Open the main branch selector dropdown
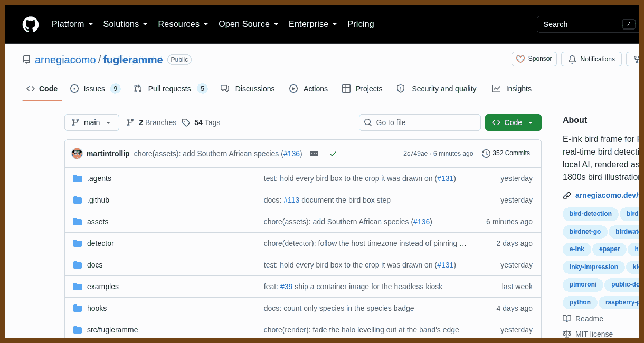The height and width of the screenshot is (343, 644). pos(92,122)
